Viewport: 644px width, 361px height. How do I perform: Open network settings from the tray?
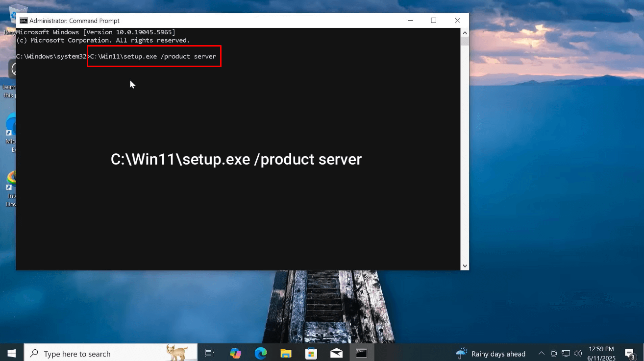pyautogui.click(x=566, y=353)
